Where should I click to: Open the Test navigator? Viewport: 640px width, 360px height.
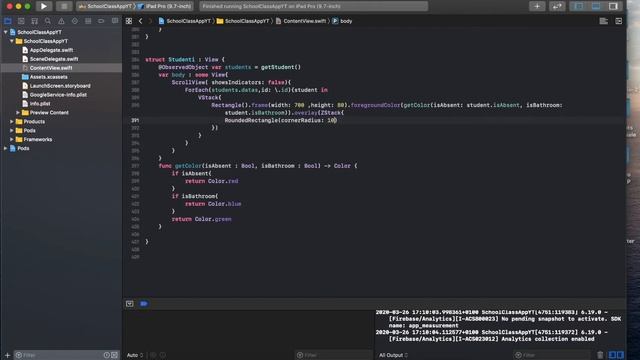[75, 21]
